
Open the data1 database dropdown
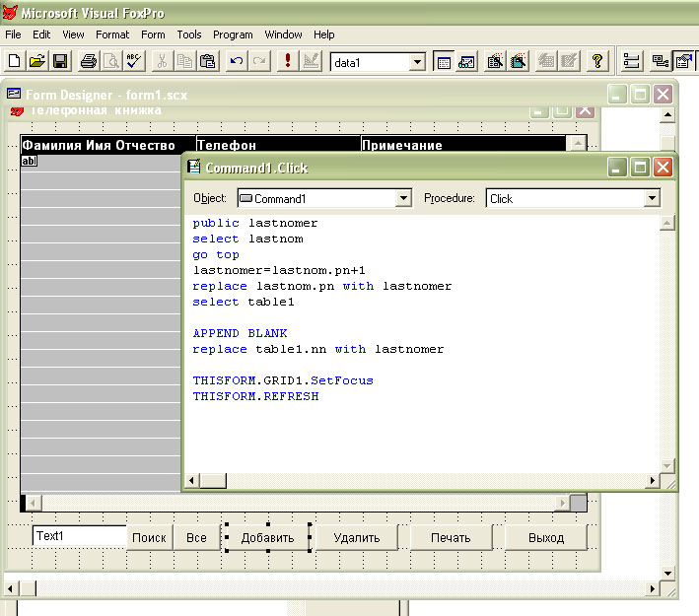pyautogui.click(x=417, y=62)
